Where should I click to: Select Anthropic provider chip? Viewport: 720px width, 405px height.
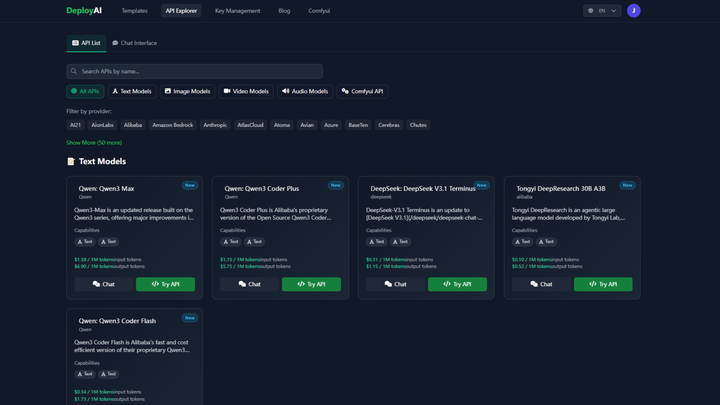tap(215, 125)
